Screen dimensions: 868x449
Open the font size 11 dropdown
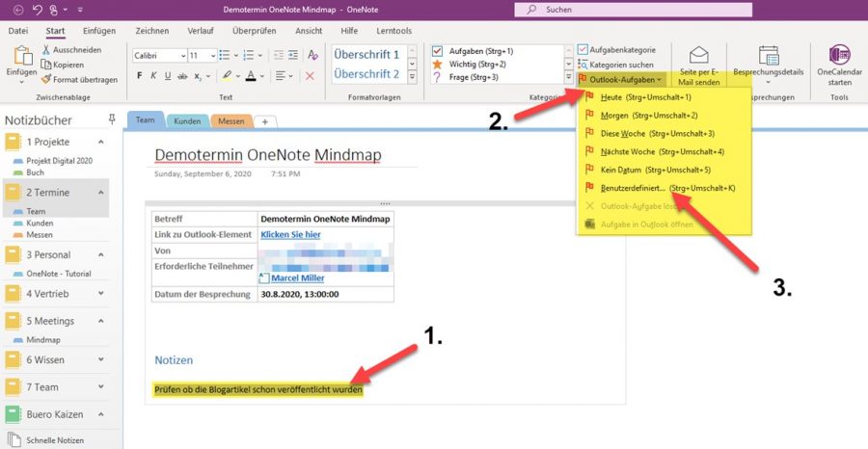pos(213,56)
